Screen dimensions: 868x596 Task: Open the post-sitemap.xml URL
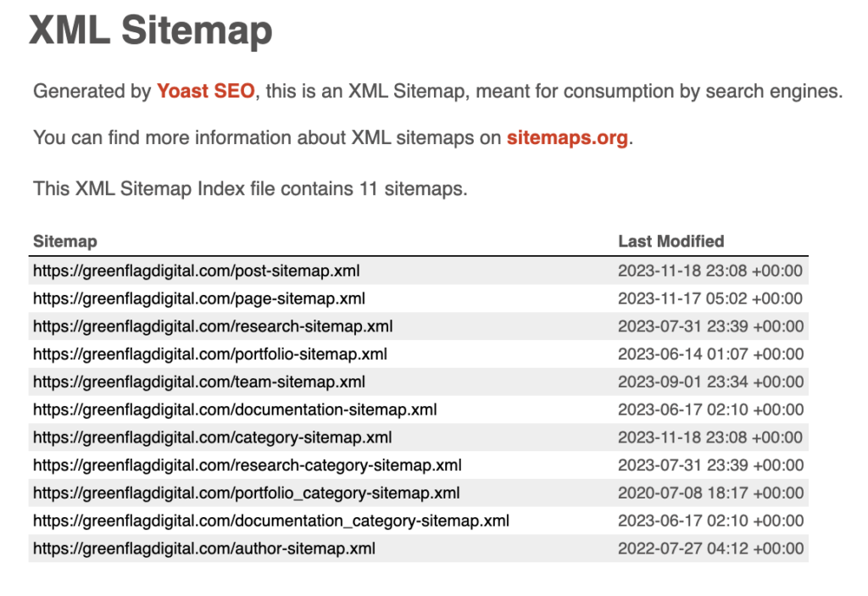pyautogui.click(x=196, y=270)
